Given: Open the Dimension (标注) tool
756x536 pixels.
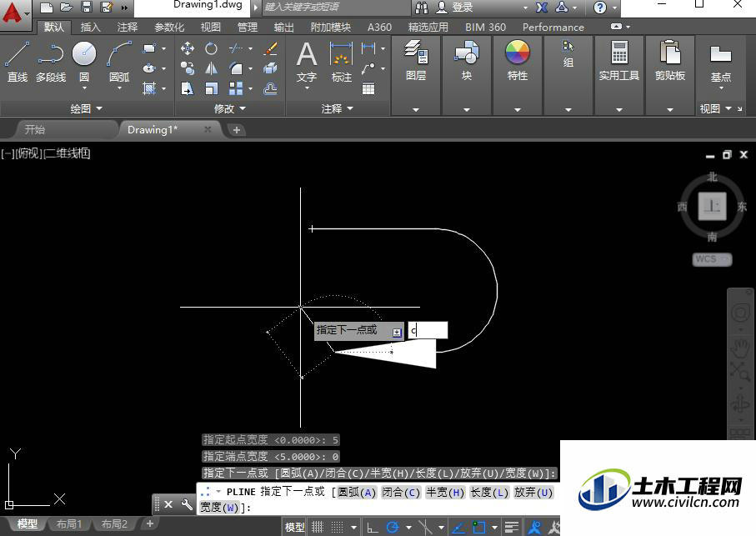Looking at the screenshot, I should pos(342,62).
